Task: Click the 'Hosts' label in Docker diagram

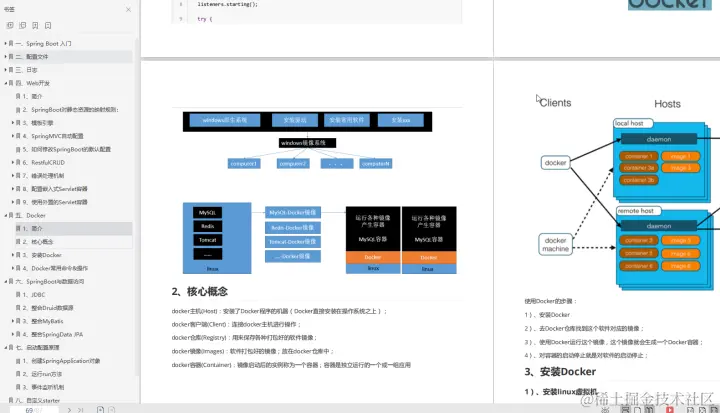Action: (667, 104)
